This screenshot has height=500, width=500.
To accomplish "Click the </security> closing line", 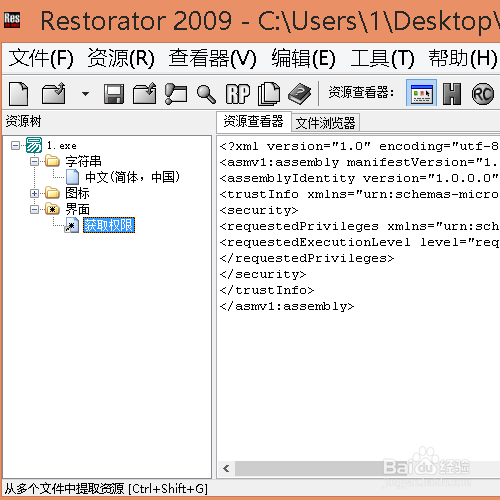I will click(263, 274).
